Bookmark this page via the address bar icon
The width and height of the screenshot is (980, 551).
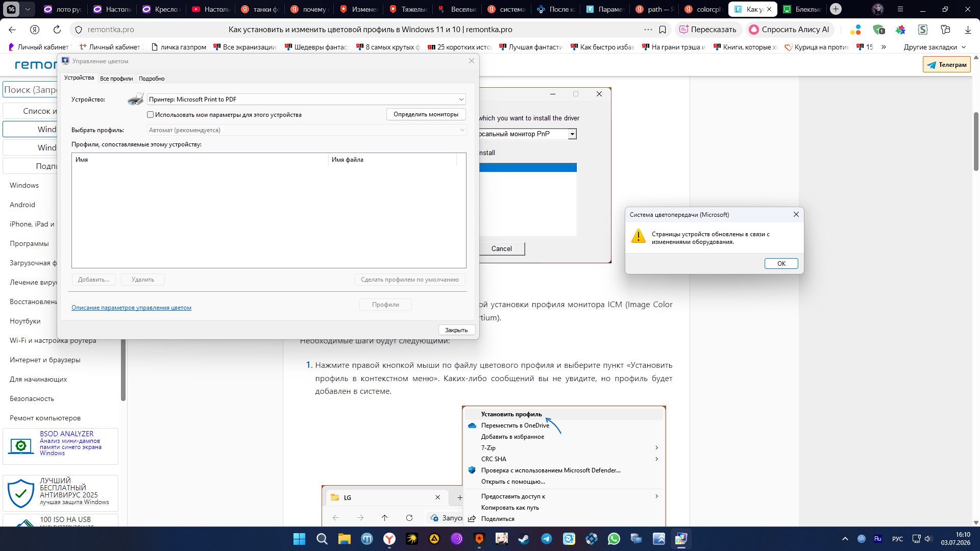click(663, 30)
